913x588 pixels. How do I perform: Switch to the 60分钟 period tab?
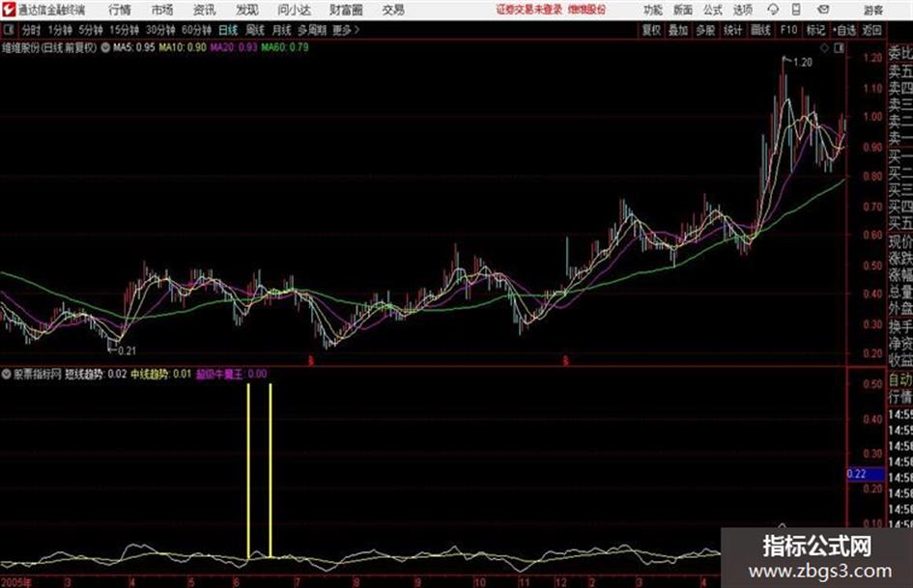(196, 30)
